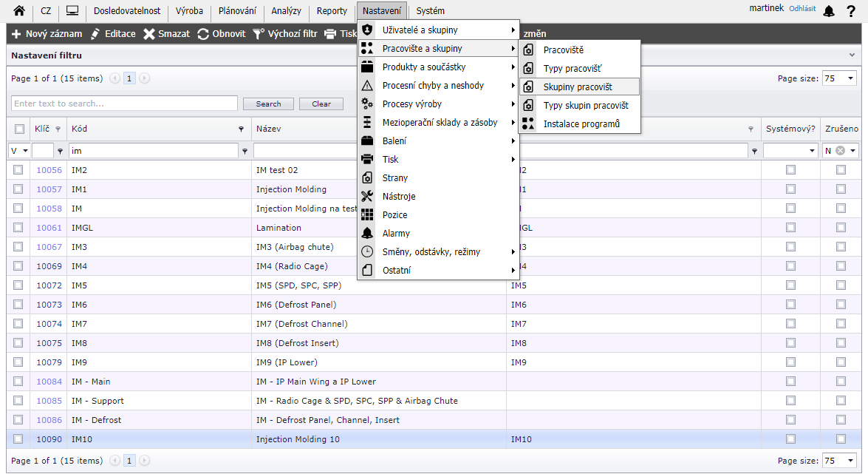Click the Nový záznam plus icon
The width and height of the screenshot is (868, 474).
pyautogui.click(x=16, y=34)
